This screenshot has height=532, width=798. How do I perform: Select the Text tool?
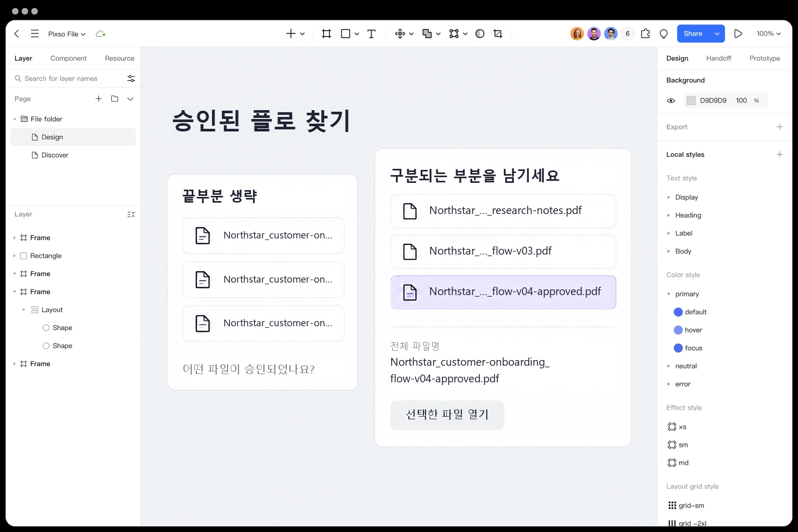coord(371,34)
